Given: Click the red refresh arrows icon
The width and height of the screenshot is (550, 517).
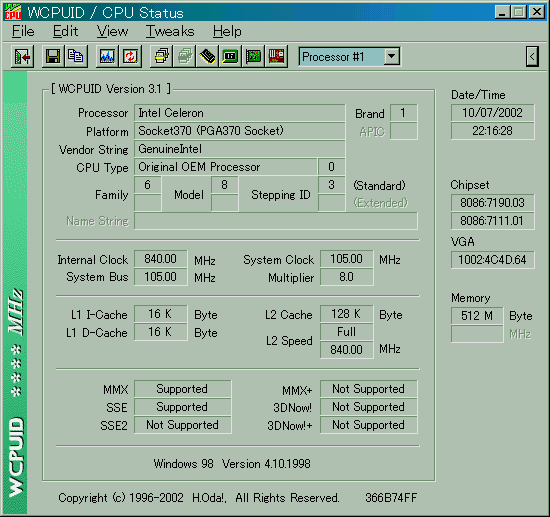Looking at the screenshot, I should (130, 56).
